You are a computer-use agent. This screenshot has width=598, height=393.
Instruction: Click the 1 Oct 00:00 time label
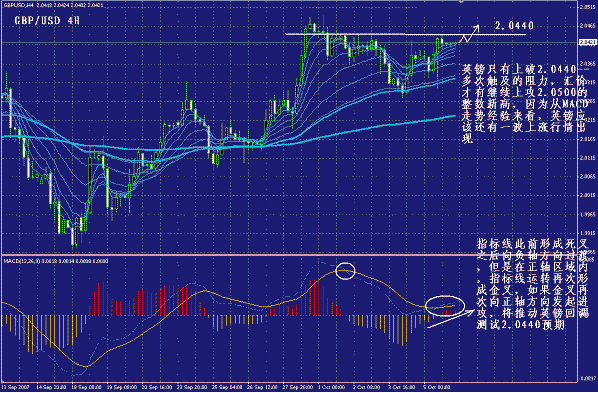pyautogui.click(x=330, y=387)
